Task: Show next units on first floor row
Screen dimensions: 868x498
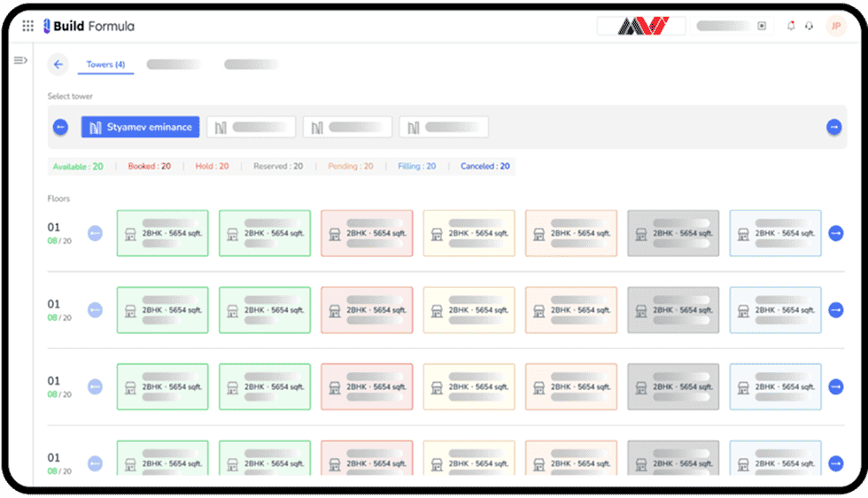Action: [835, 234]
